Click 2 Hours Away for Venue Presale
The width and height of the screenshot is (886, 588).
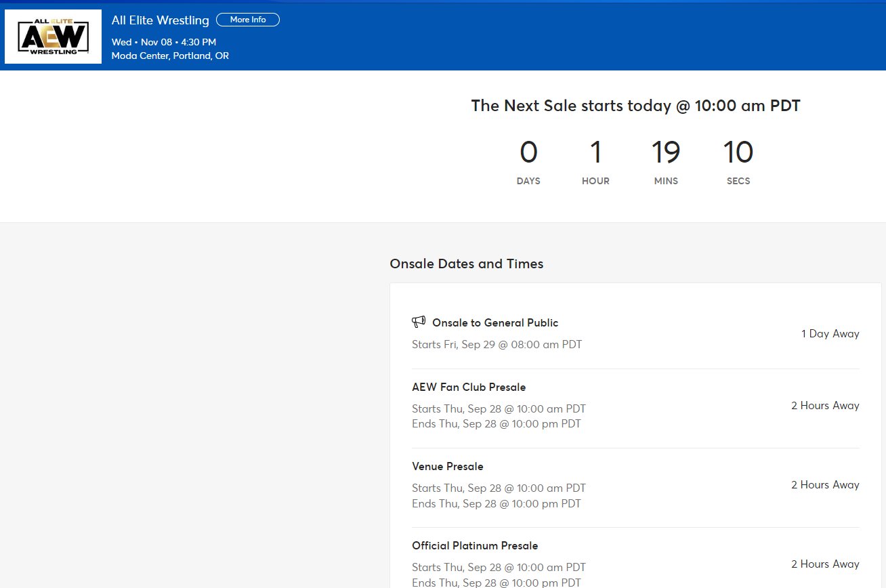[825, 484]
